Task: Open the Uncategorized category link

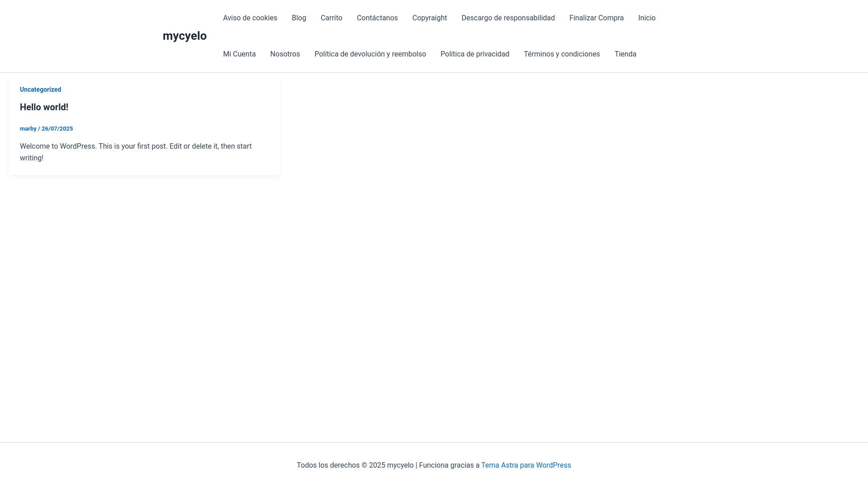Action: (x=40, y=89)
